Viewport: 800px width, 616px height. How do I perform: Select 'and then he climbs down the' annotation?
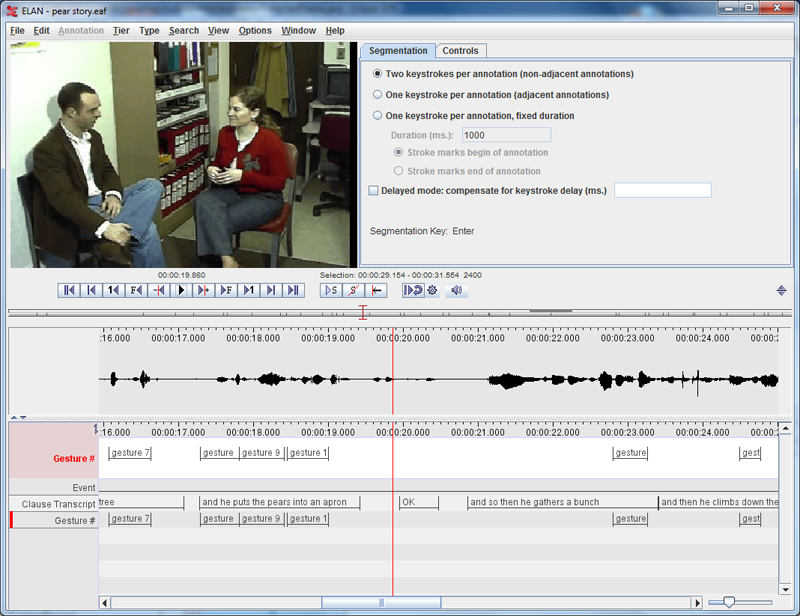pos(719,502)
